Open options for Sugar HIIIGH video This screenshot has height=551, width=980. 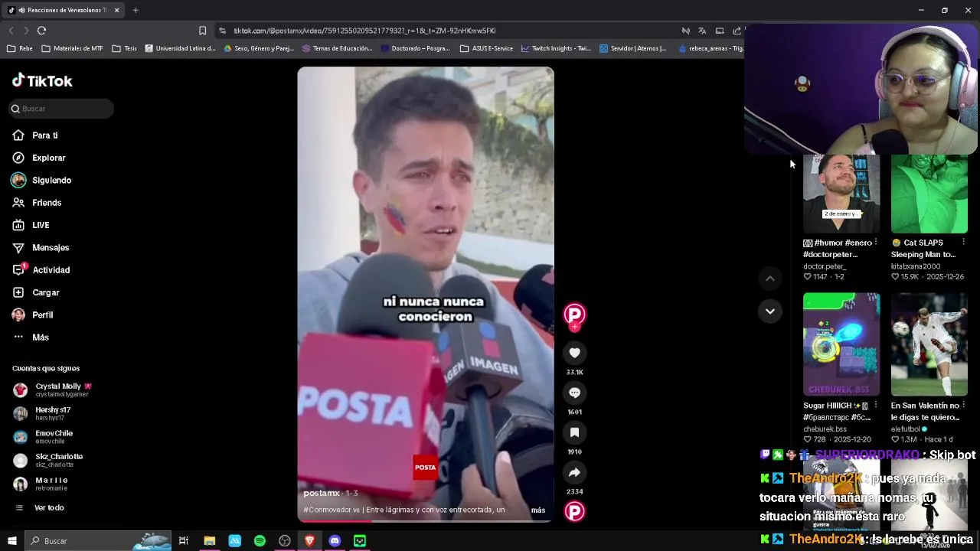point(876,406)
